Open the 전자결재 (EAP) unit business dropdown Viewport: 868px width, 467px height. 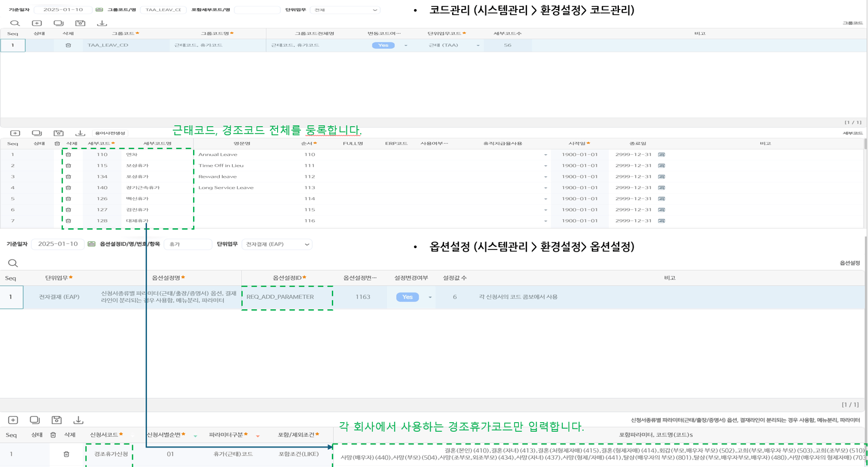coord(277,244)
